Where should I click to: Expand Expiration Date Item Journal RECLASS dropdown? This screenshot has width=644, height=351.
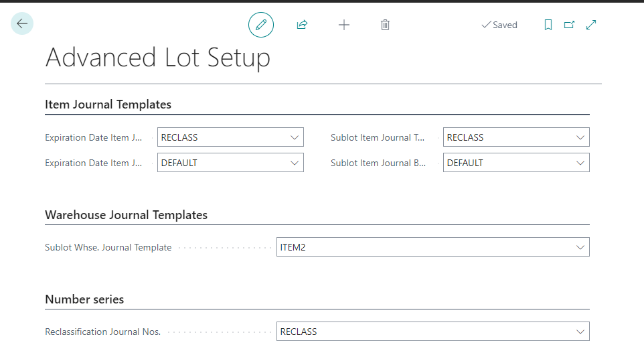[x=295, y=137]
